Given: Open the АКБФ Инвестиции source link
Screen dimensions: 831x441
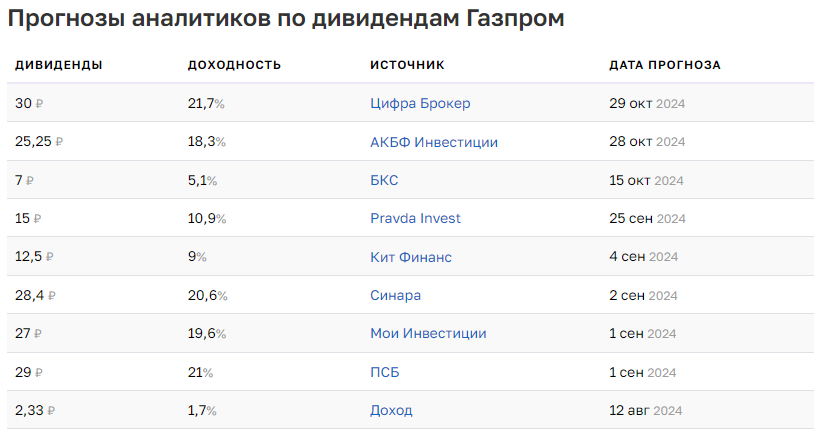Looking at the screenshot, I should click(x=434, y=142).
